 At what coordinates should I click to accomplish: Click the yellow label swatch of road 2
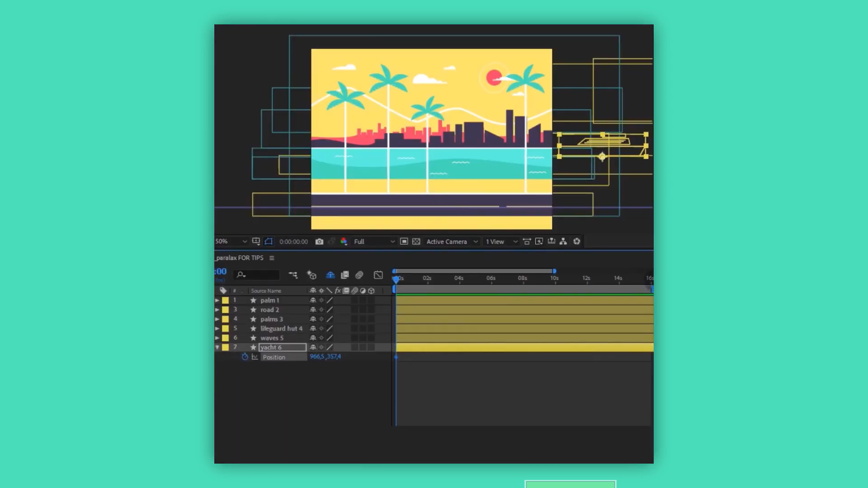(225, 310)
